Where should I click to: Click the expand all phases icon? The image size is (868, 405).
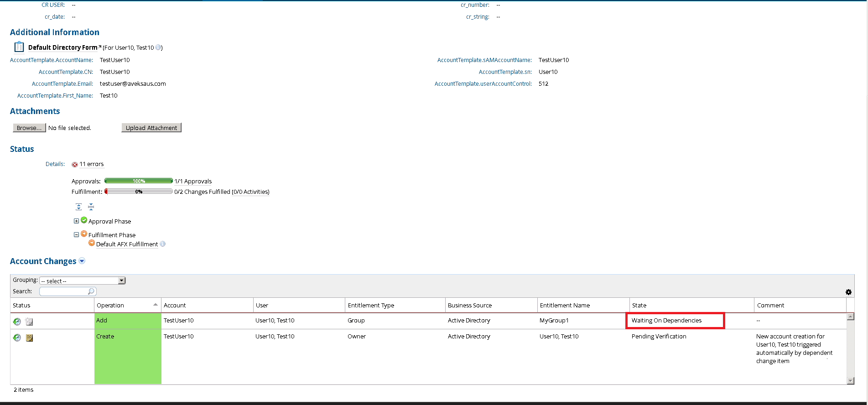[x=78, y=207]
